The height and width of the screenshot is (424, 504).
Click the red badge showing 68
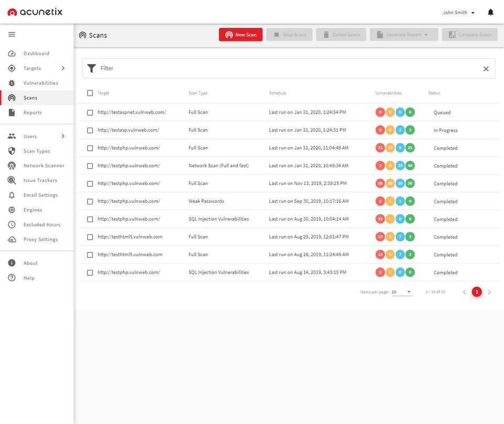pyautogui.click(x=380, y=183)
